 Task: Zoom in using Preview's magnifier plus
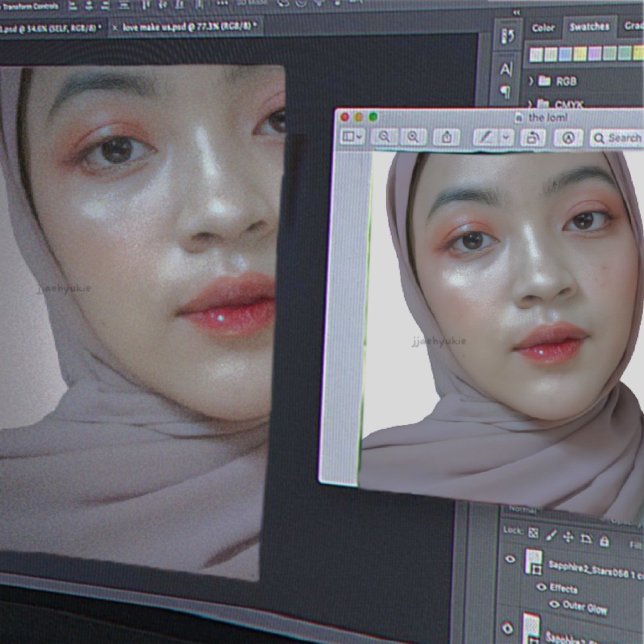413,136
